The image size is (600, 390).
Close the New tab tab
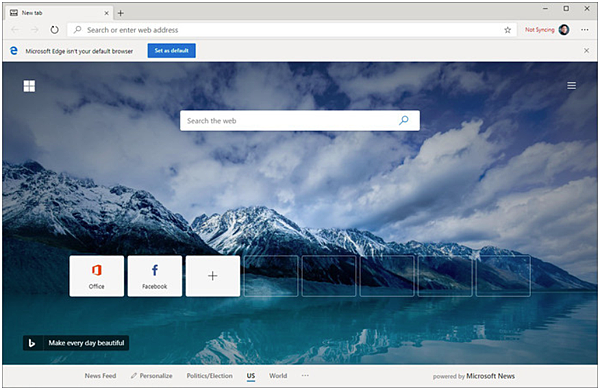click(106, 13)
